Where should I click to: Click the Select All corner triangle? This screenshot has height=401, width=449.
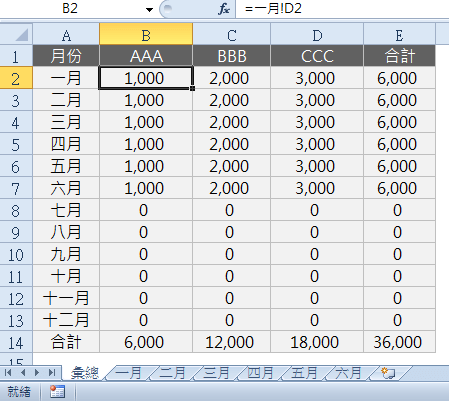coord(16,35)
